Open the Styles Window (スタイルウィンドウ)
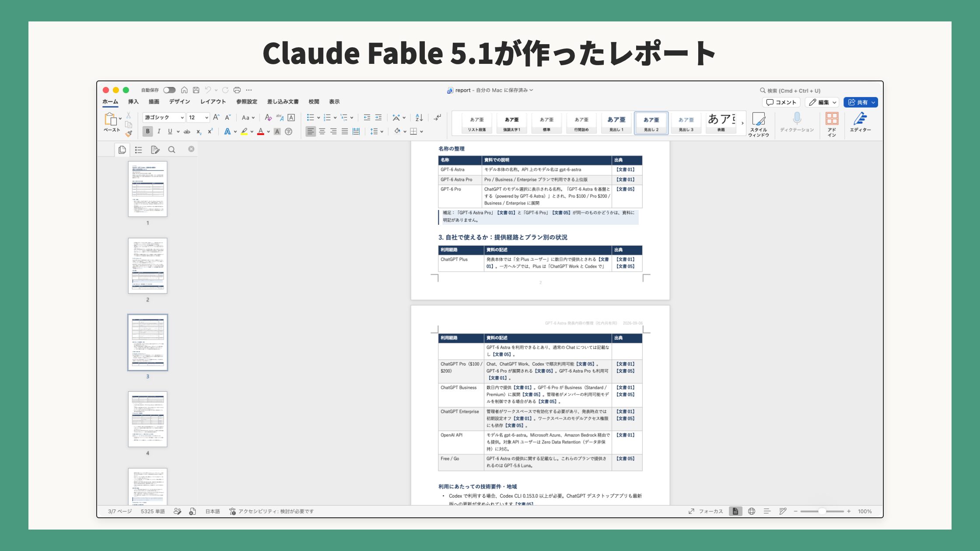The image size is (980, 551). point(759,124)
